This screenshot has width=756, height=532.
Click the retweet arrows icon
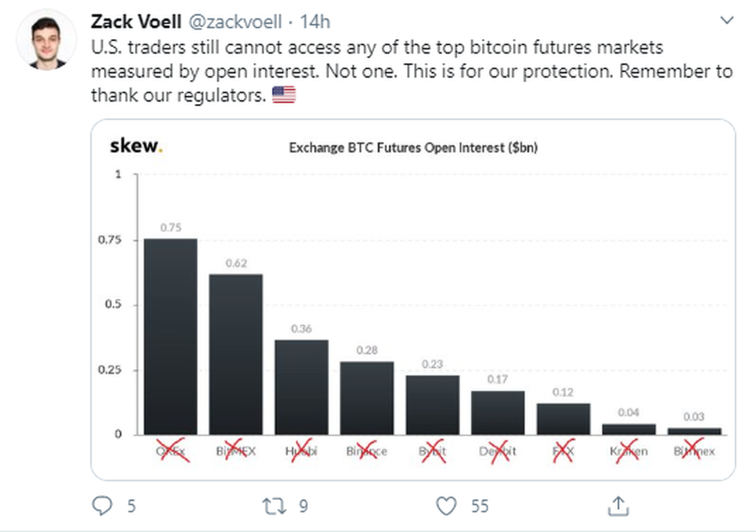click(274, 505)
